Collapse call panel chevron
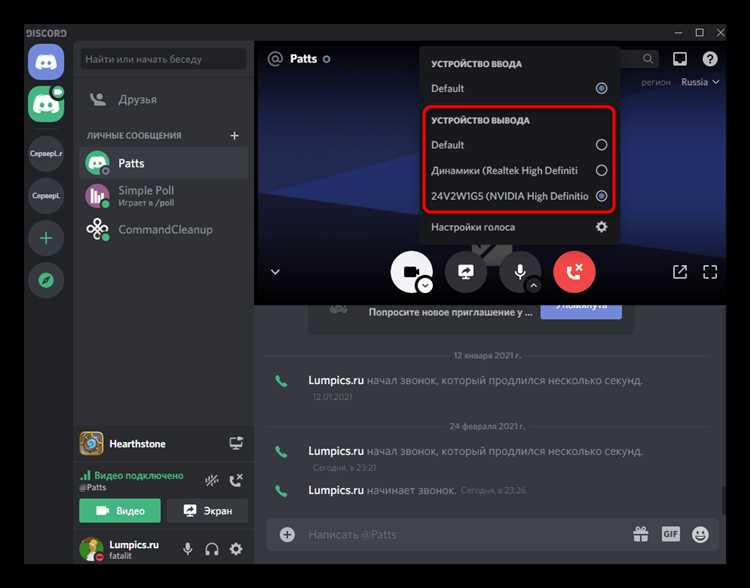750x588 pixels. [x=275, y=272]
